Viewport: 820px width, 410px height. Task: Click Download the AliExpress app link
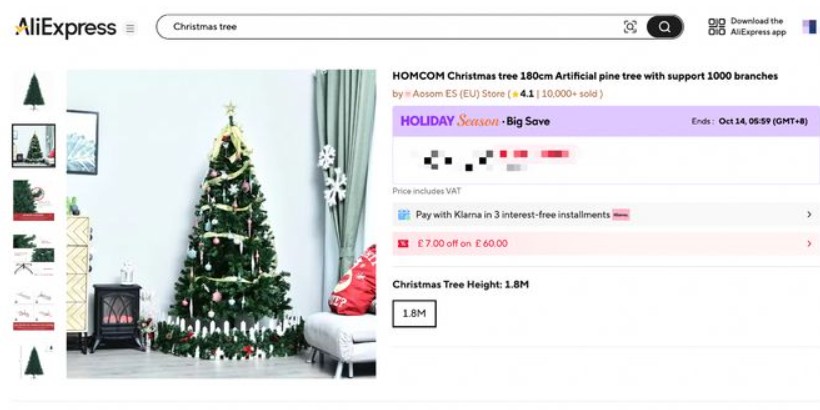[x=758, y=27]
